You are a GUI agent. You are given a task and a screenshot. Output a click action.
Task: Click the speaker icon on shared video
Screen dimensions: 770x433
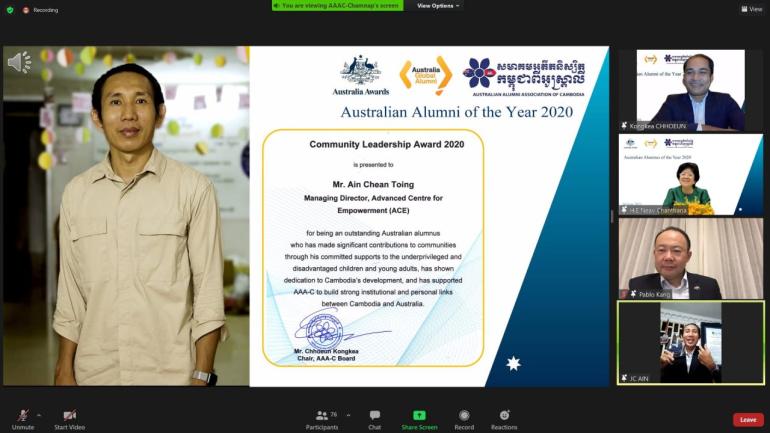[x=19, y=62]
